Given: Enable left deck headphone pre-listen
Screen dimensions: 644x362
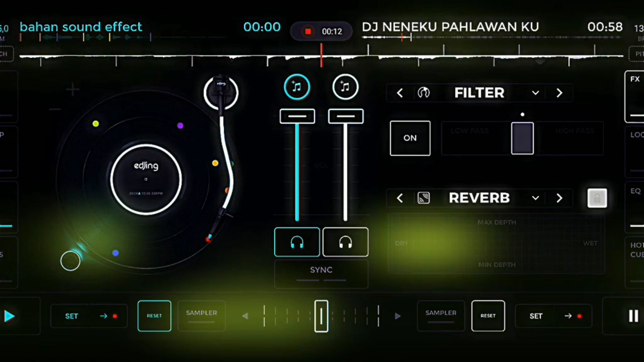Looking at the screenshot, I should 297,242.
